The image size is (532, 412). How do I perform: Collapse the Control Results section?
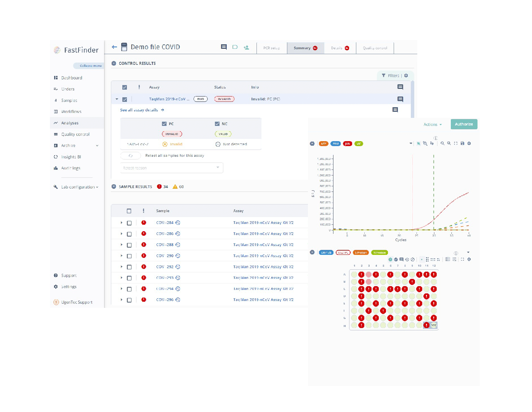pyautogui.click(x=114, y=63)
